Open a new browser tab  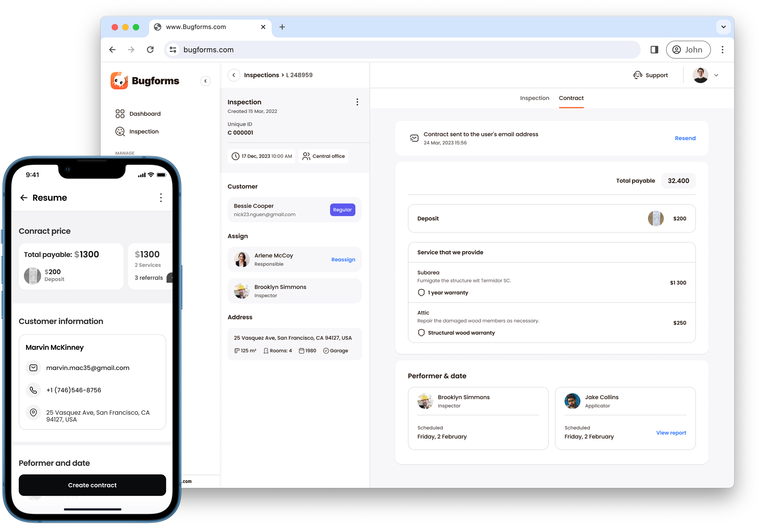coord(282,27)
